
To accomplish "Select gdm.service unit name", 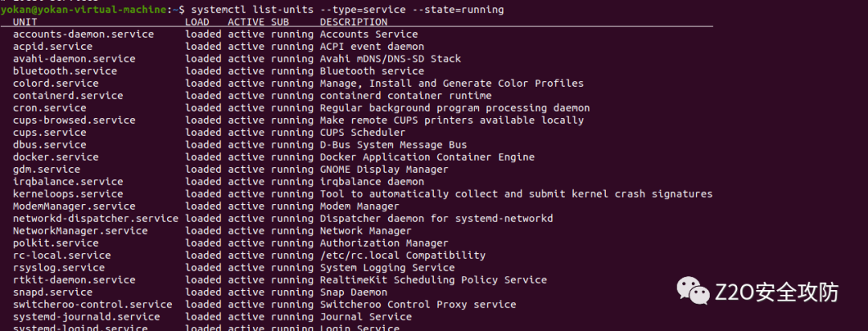I will click(47, 170).
